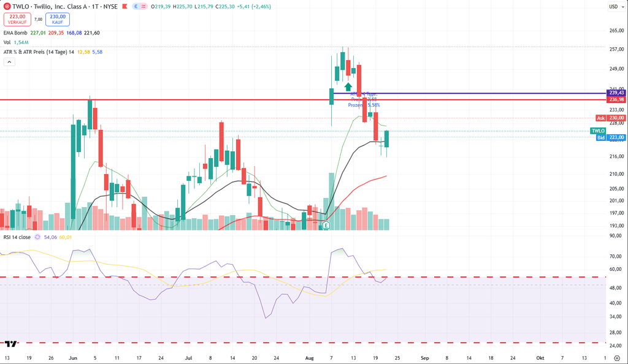The image size is (628, 364).
Task: Click the TradingView logo on the chart
Action: click(x=11, y=344)
